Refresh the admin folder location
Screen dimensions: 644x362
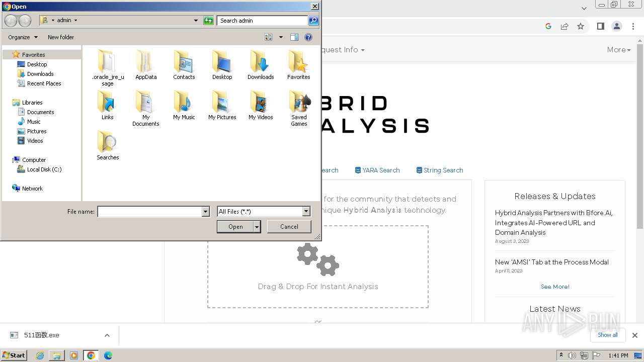208,21
